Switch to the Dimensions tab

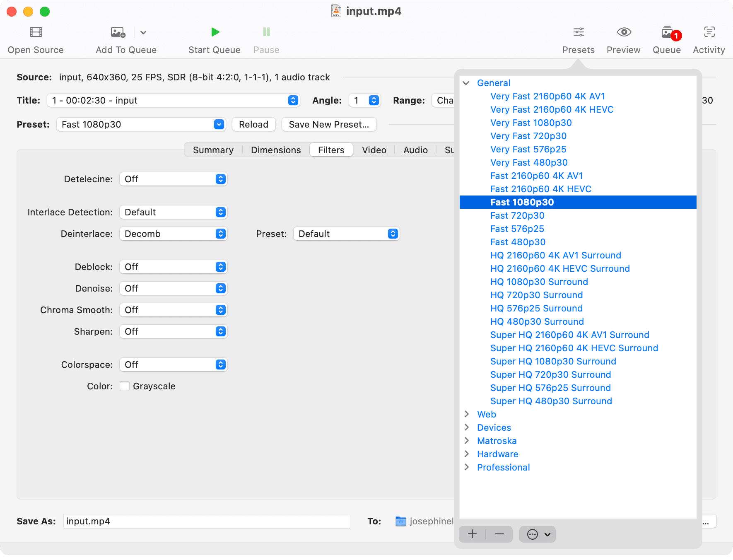[x=276, y=150]
